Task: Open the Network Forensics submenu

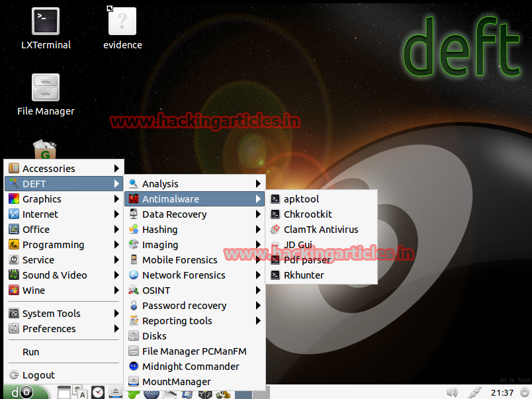Action: [195, 275]
